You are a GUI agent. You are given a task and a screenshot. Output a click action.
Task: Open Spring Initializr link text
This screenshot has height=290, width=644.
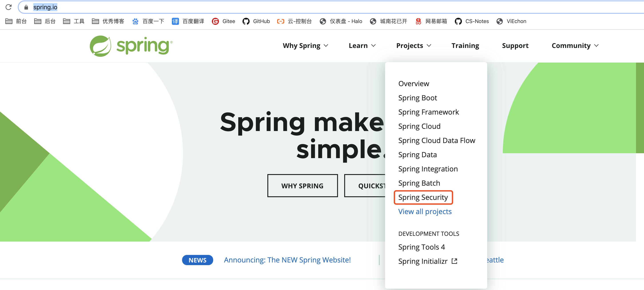pos(423,261)
